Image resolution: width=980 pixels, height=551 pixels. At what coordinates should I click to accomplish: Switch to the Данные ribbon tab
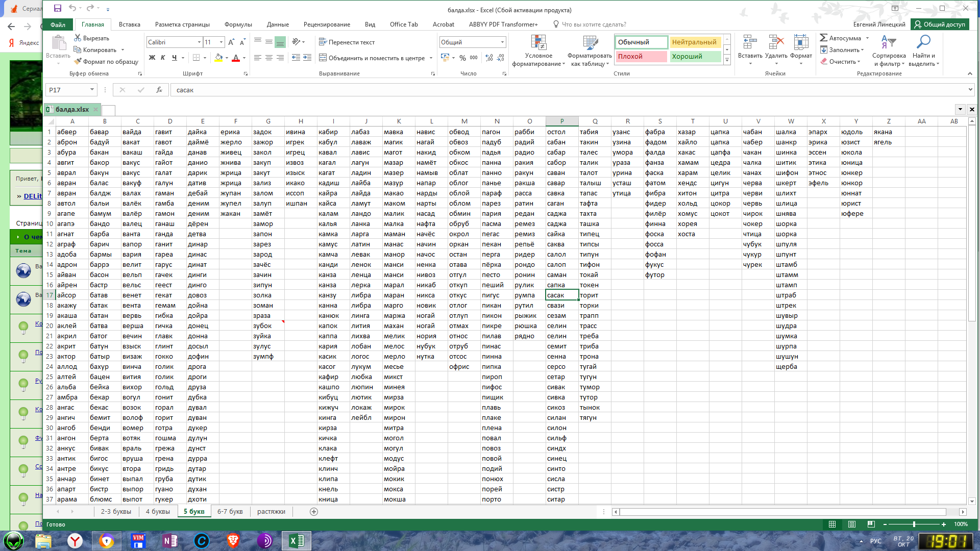click(x=278, y=24)
